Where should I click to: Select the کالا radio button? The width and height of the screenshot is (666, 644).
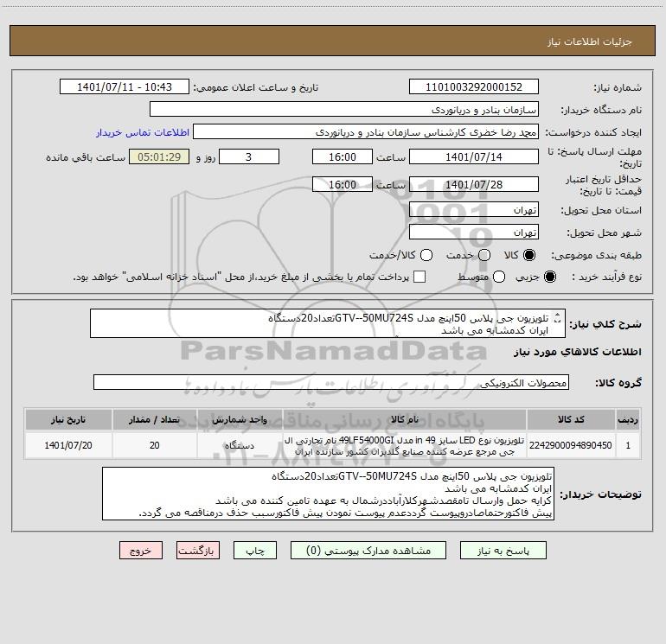click(x=529, y=255)
